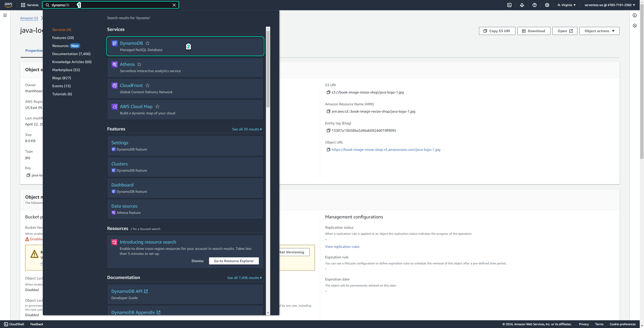The width and height of the screenshot is (644, 328).
Task: Open the DynamoDB service result
Action: (x=185, y=46)
